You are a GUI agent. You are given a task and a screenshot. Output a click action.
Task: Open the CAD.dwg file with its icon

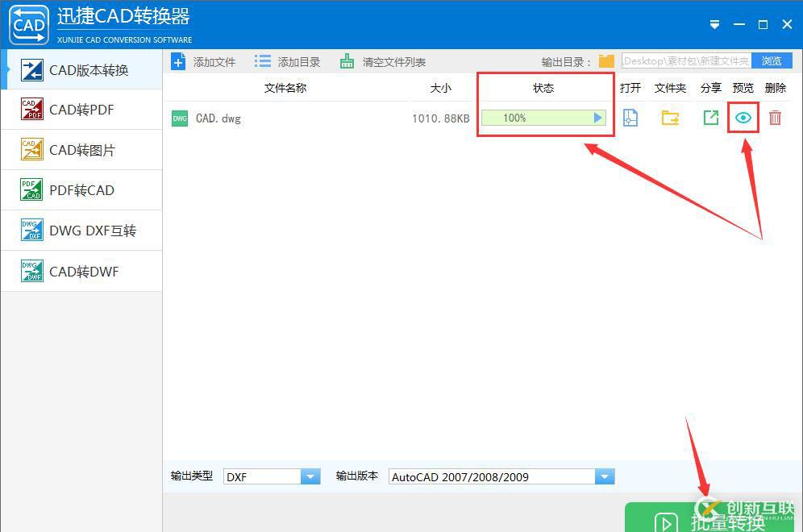(630, 118)
